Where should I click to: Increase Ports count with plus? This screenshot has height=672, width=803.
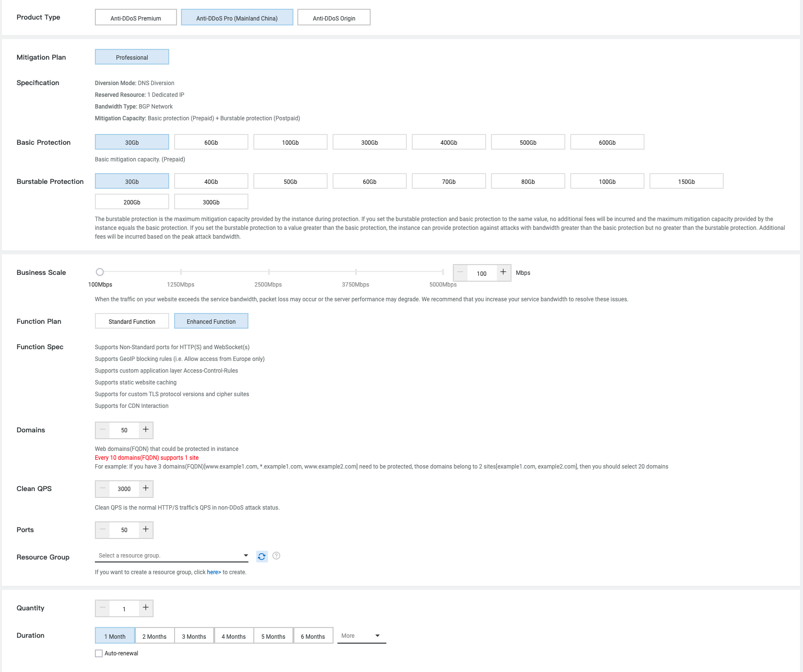pyautogui.click(x=146, y=529)
